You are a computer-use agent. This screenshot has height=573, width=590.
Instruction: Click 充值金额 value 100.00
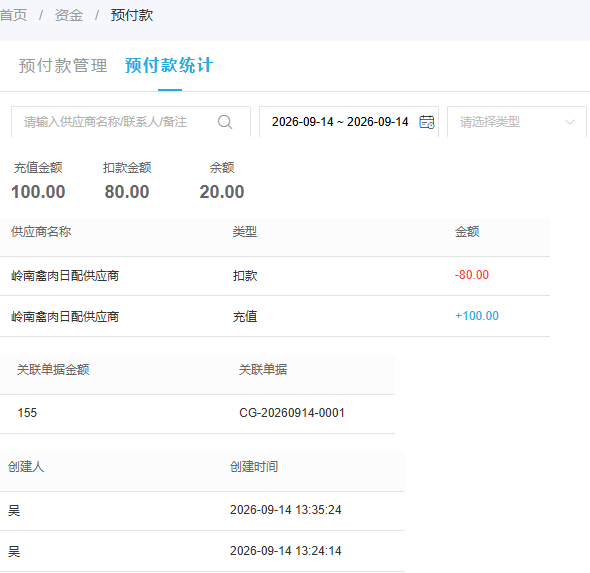tap(38, 192)
